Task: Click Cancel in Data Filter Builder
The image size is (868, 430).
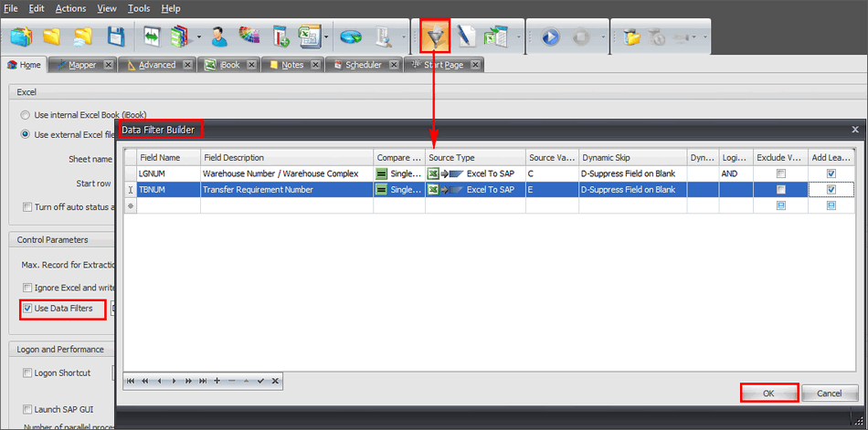Action: 829,393
